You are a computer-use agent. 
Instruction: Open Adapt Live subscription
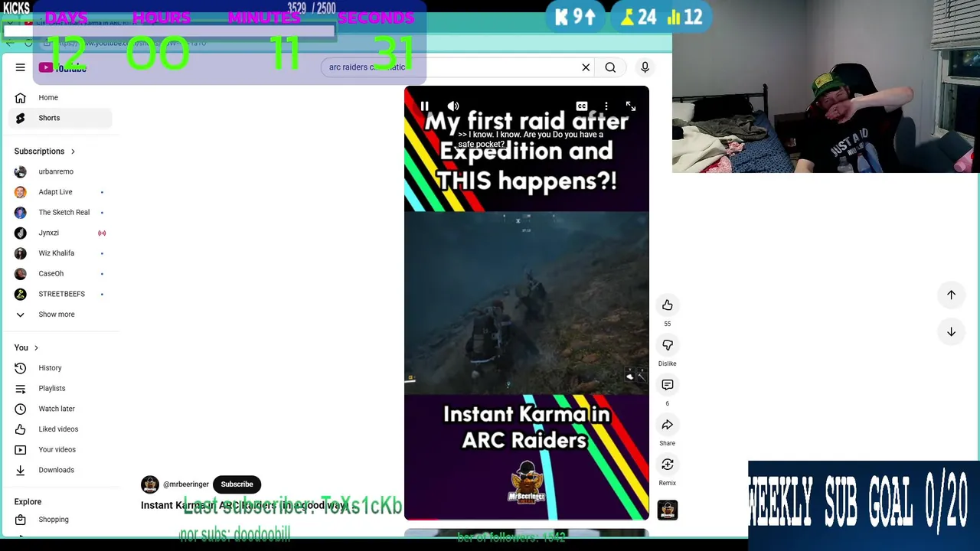click(x=60, y=192)
